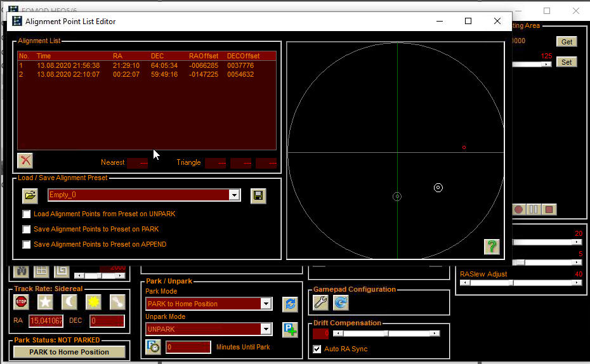Open help with the green question mark

[491, 247]
